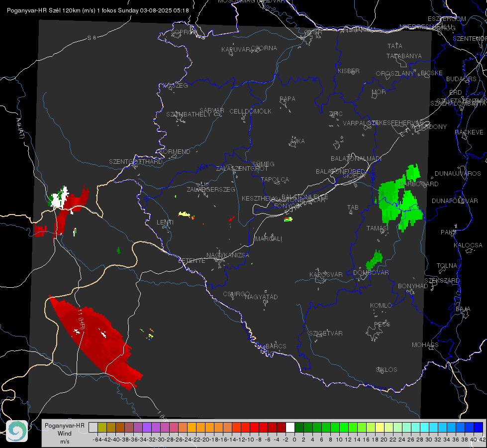
Task: Click the 'PAKS' city label
Action: pyautogui.click(x=449, y=232)
